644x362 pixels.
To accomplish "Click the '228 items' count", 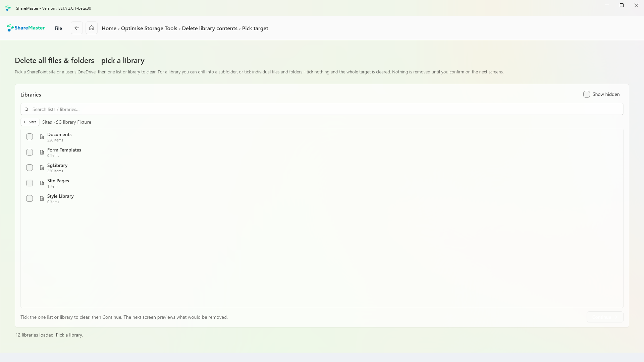I will 55,140.
